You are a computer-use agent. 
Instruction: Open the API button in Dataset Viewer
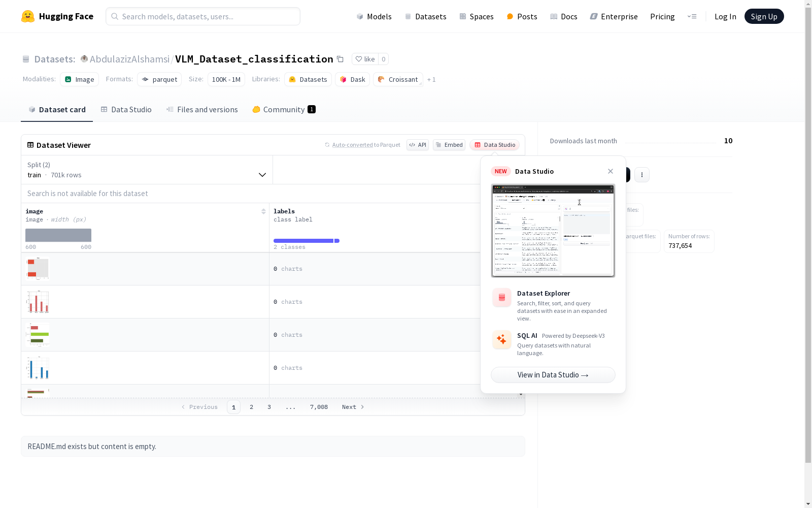point(418,145)
